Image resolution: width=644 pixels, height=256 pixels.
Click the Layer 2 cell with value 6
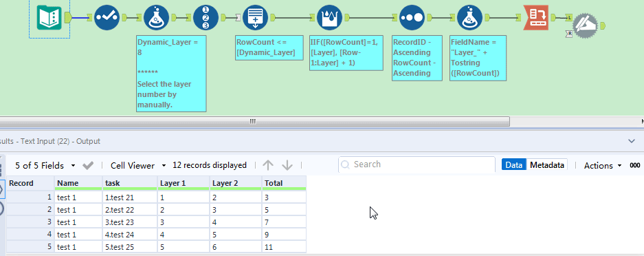point(236,247)
